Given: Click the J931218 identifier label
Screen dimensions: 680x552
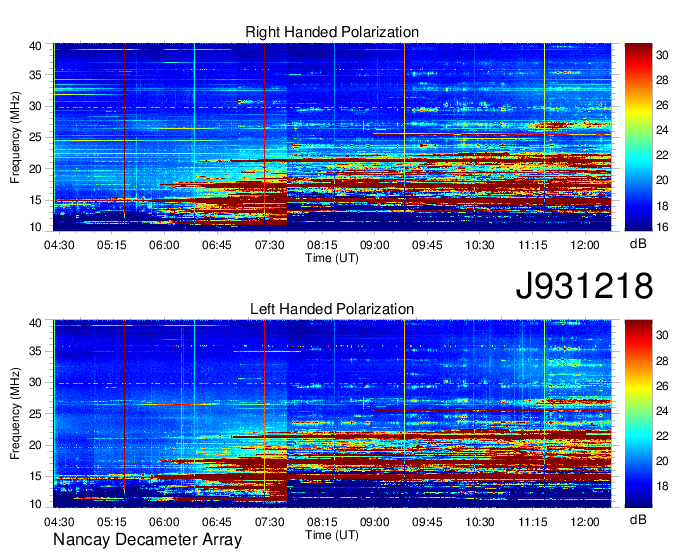Looking at the screenshot, I should pos(584,286).
